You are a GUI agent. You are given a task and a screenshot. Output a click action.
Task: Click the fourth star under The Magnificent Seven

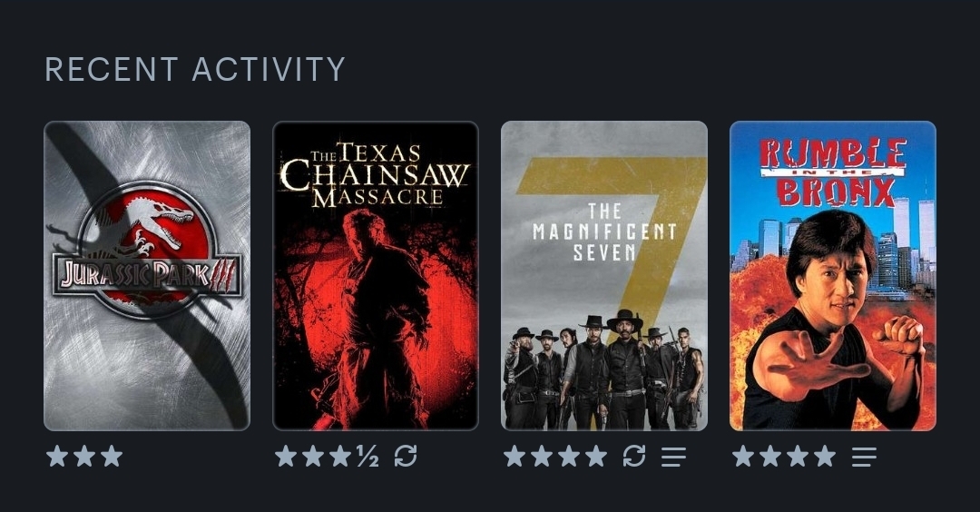click(x=596, y=456)
